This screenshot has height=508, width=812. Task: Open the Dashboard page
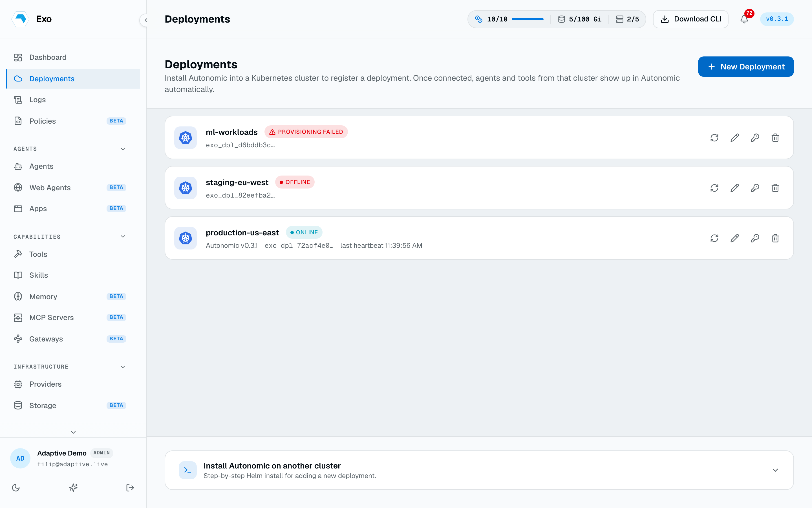[x=73, y=58]
